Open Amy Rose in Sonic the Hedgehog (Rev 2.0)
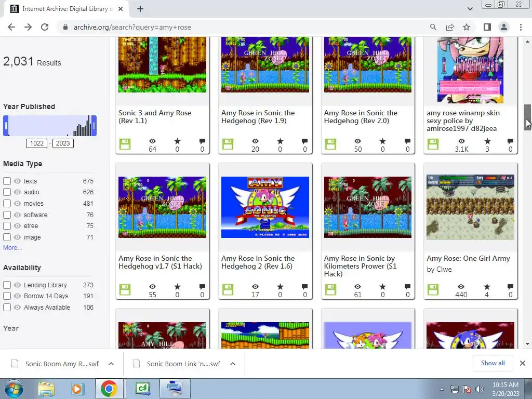This screenshot has height=399, width=532. coord(361,117)
